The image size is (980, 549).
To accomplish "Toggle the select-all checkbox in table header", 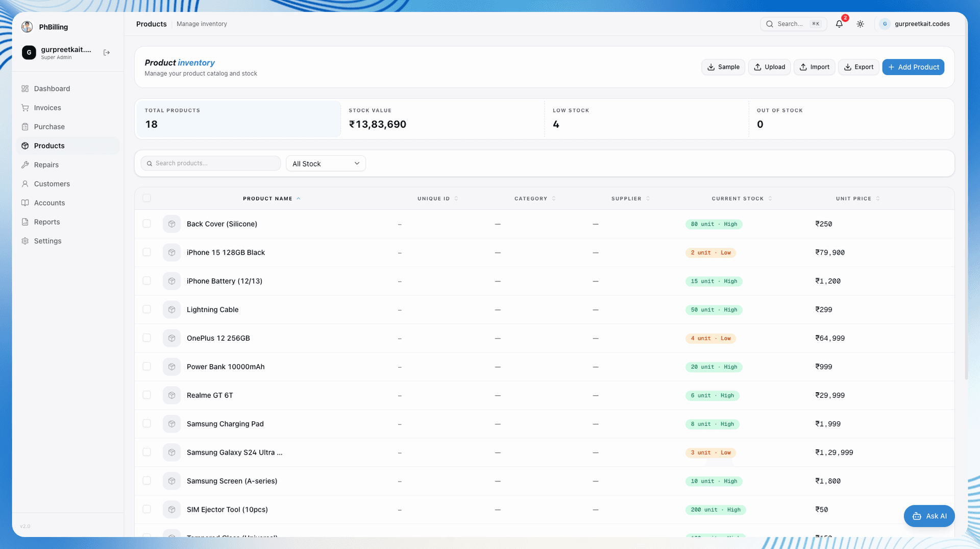I will point(147,198).
